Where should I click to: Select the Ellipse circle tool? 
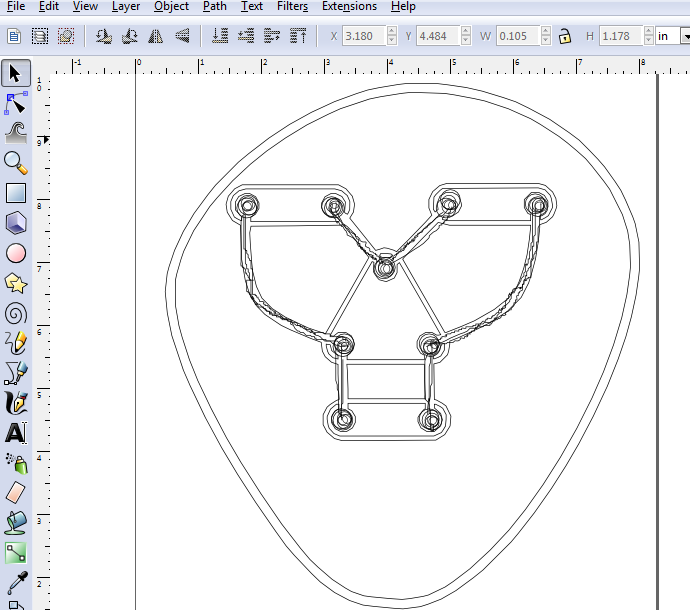16,254
